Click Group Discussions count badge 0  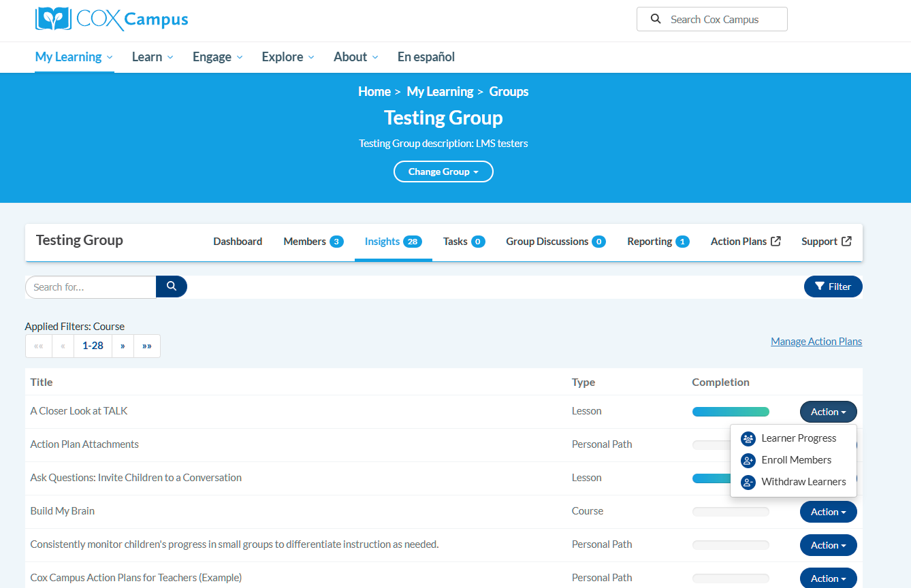pos(598,242)
